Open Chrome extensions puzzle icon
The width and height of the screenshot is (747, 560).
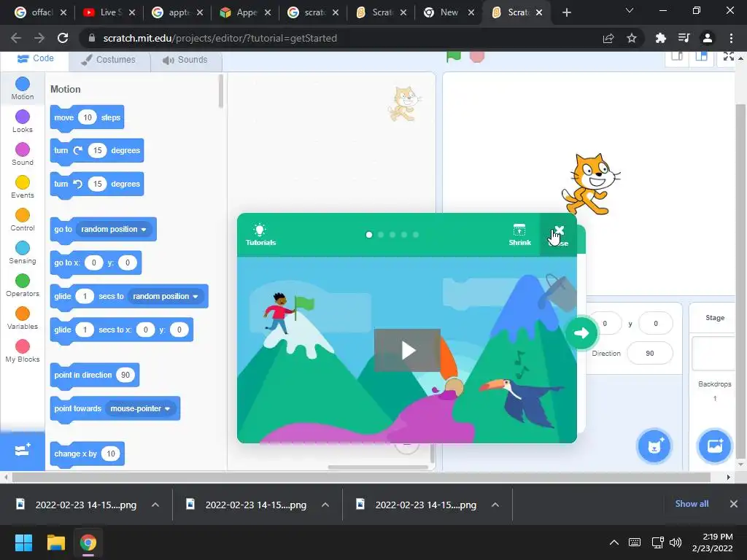[x=660, y=38]
